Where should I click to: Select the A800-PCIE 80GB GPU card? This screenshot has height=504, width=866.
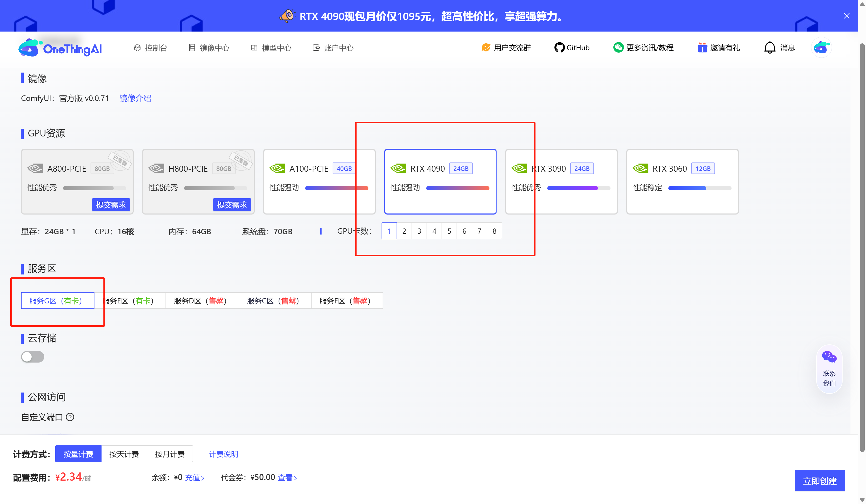point(77,182)
